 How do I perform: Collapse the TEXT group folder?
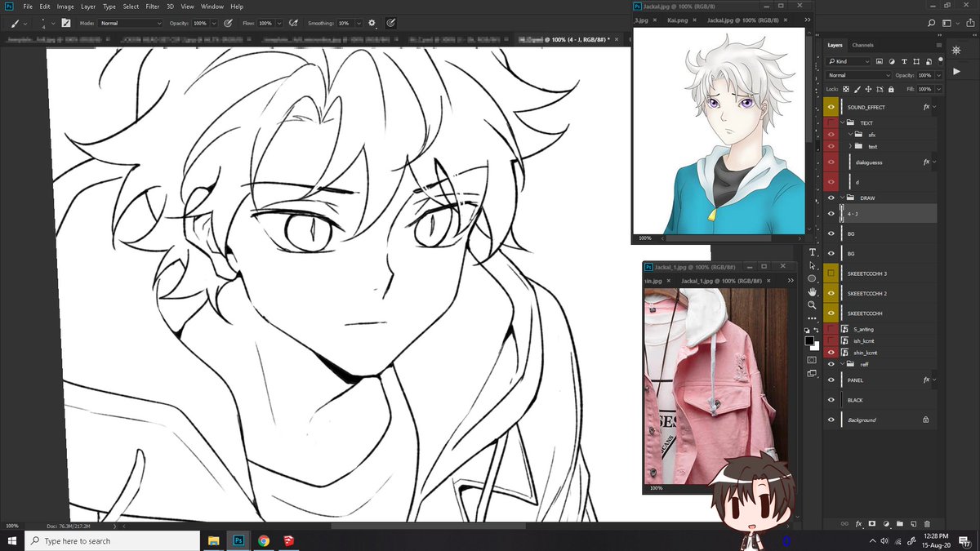pyautogui.click(x=844, y=123)
